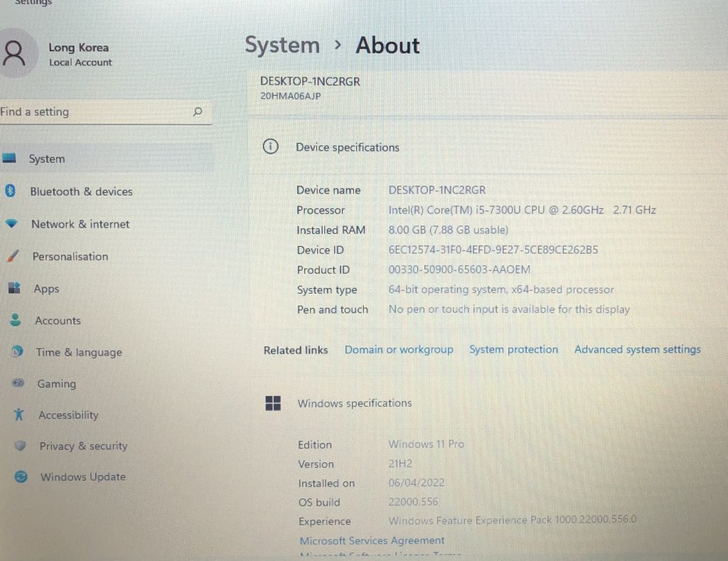Click the Device specifications info icon
The image size is (728, 561).
(x=271, y=146)
